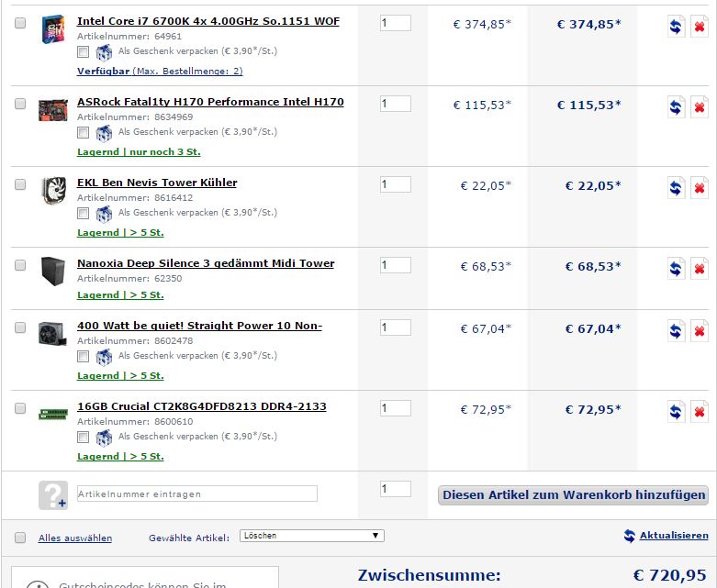Select the EKL Ben Nevis row checkbox
The width and height of the screenshot is (717, 588).
pyautogui.click(x=20, y=184)
